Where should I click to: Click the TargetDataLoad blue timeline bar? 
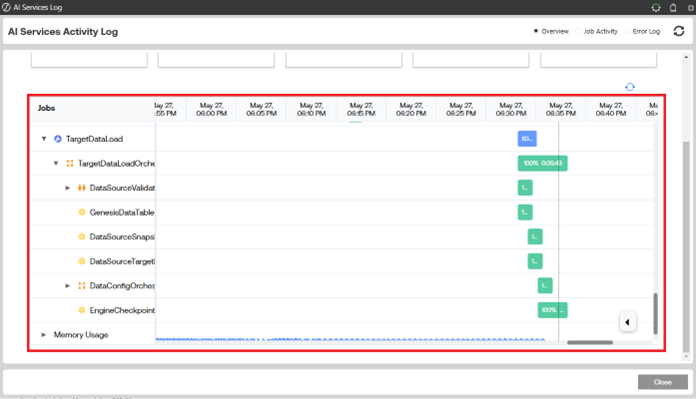tap(527, 138)
